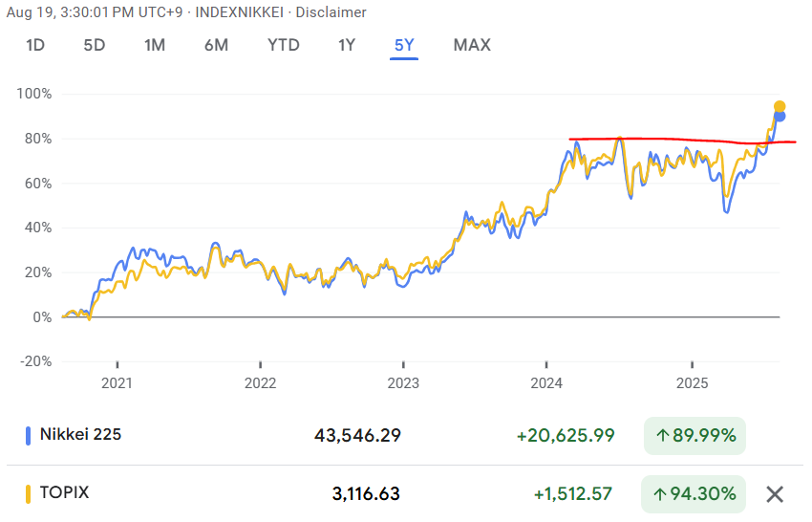Open the Disclaimer link
812x522 pixels.
coord(331,11)
